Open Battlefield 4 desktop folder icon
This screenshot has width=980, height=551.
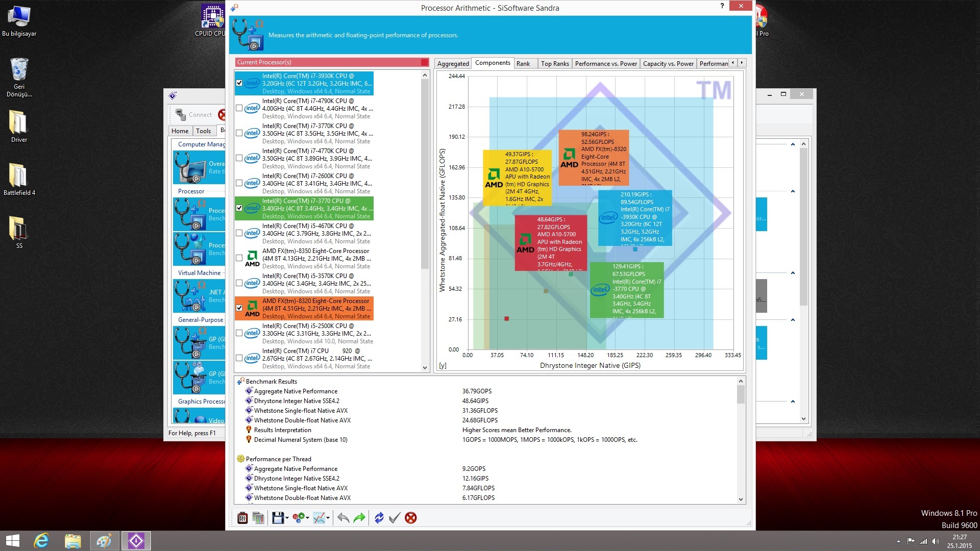pyautogui.click(x=19, y=180)
